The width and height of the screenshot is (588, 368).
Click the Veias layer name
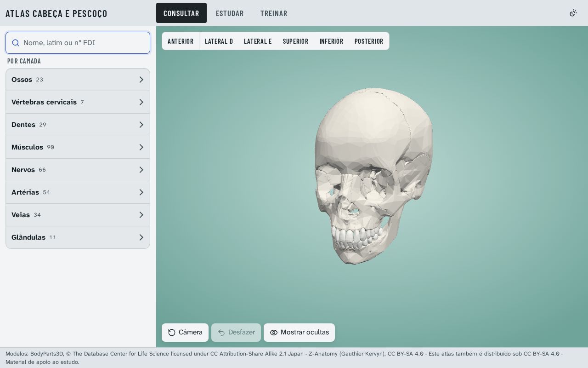21,215
